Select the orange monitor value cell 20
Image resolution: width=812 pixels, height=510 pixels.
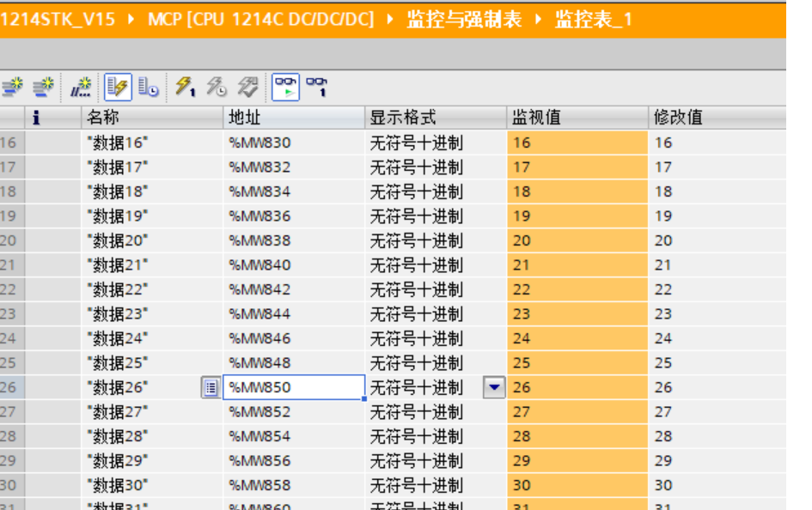577,241
